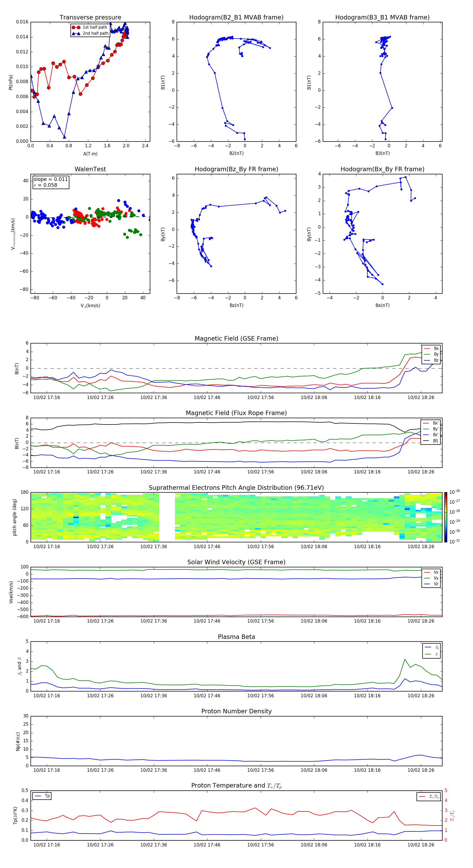Select "Bx'" in the Flux Rope Frame legend

coord(431,423)
